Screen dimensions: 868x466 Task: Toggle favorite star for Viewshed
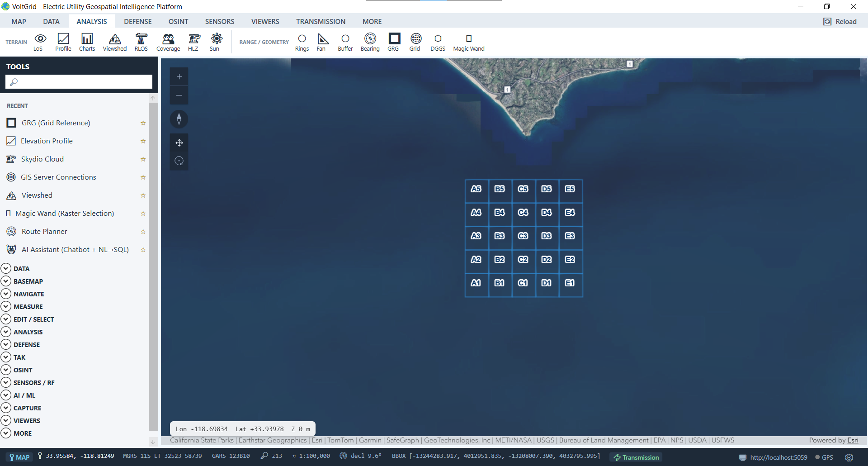click(143, 195)
